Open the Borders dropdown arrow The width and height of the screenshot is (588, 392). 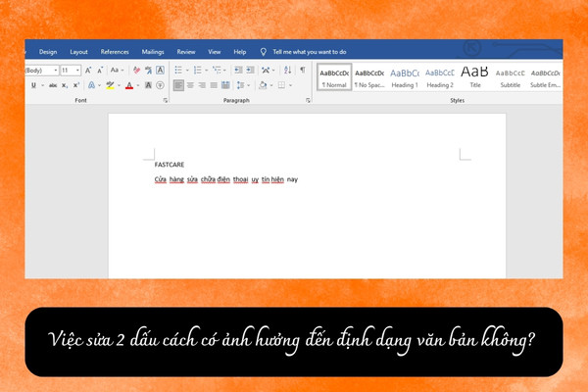[x=290, y=85]
